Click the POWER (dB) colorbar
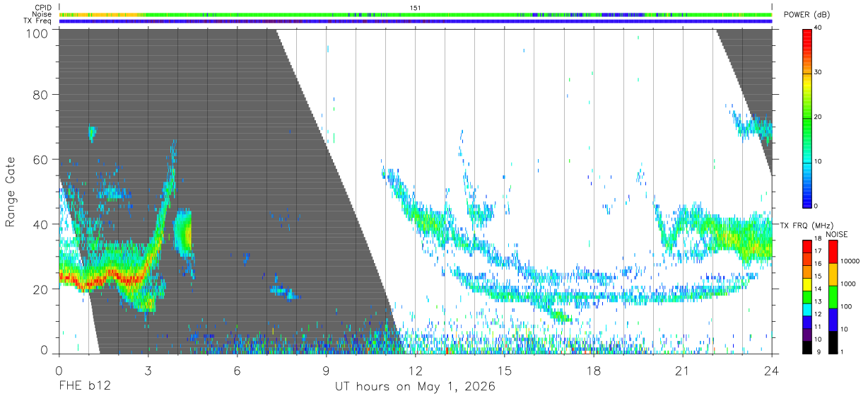This screenshot has height=401, width=868. (807, 117)
